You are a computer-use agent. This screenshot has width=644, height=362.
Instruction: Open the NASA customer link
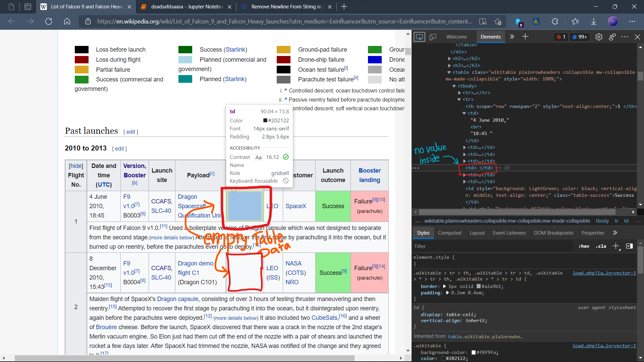pyautogui.click(x=293, y=263)
